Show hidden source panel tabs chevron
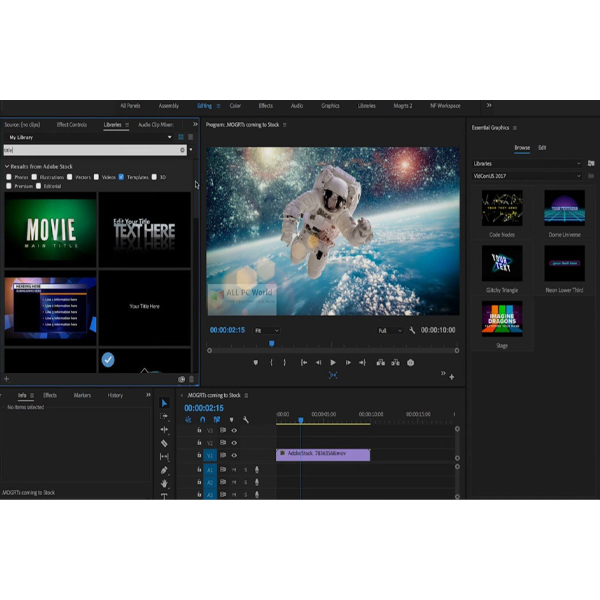The width and height of the screenshot is (600, 600). [195, 124]
